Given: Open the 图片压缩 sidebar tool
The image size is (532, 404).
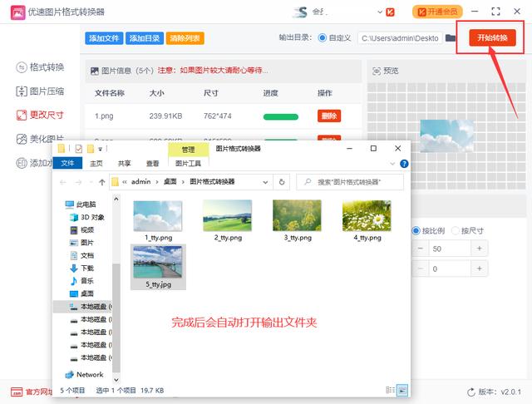Looking at the screenshot, I should tap(40, 91).
